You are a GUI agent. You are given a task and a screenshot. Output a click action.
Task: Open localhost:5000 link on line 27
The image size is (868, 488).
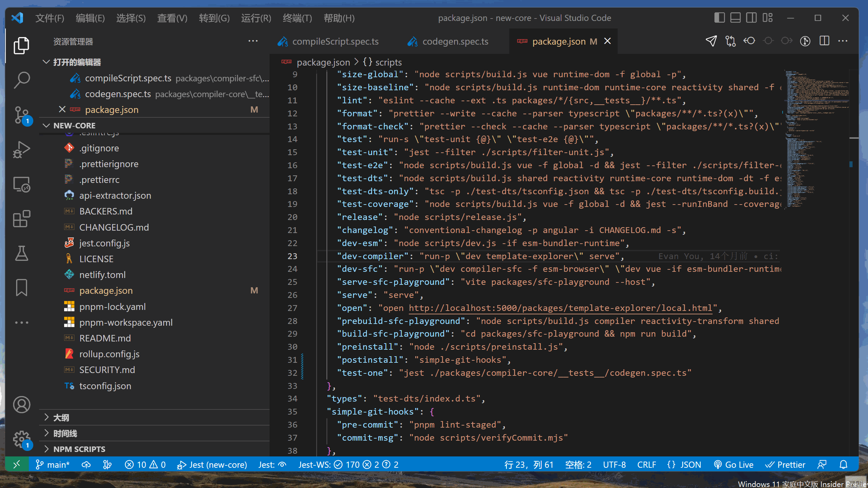point(560,308)
